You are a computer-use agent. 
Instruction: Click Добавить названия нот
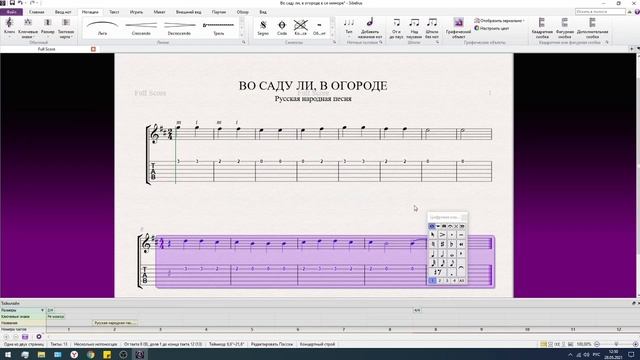point(370,27)
